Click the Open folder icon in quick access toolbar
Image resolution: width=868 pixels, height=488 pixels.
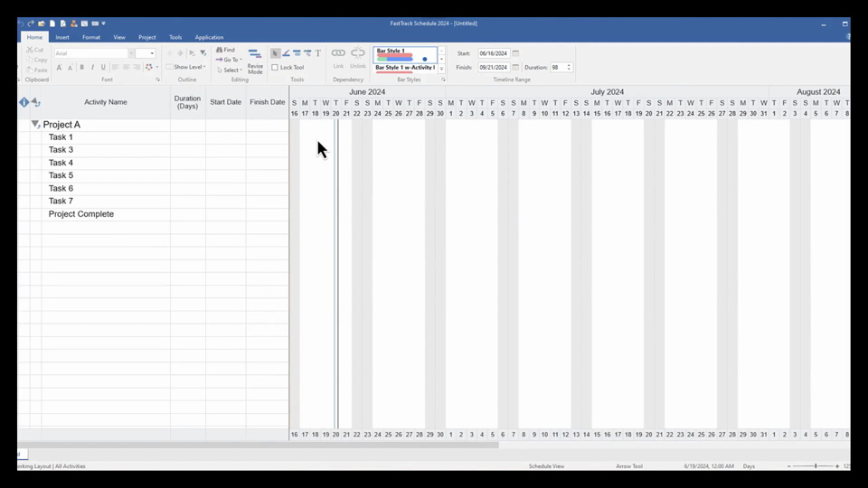coord(42,23)
